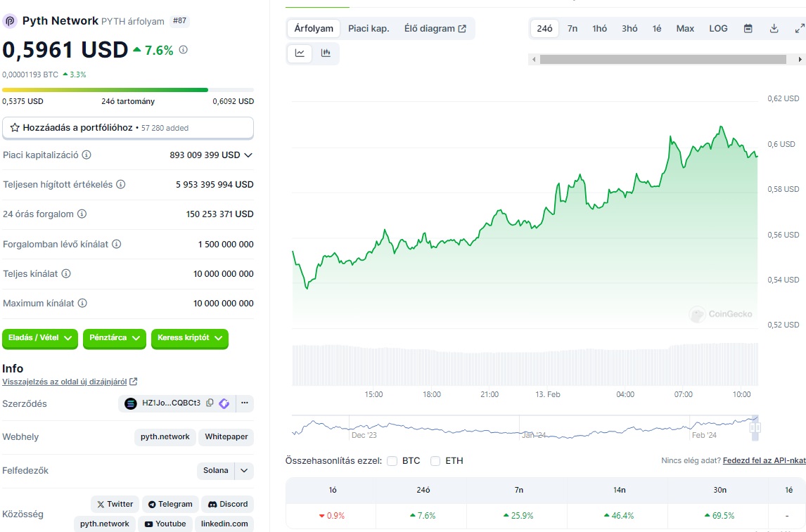806x532 pixels.
Task: Open the pyth.network website link
Action: tap(165, 437)
